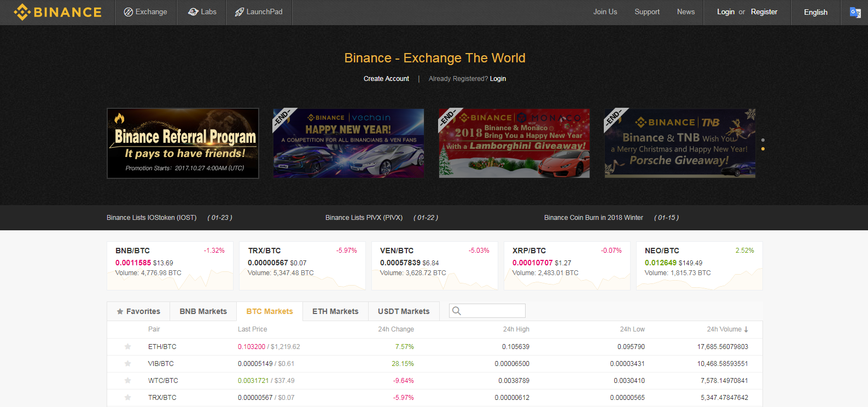This screenshot has height=407, width=868.
Task: Sort by 24h Volume arrow
Action: coord(746,329)
